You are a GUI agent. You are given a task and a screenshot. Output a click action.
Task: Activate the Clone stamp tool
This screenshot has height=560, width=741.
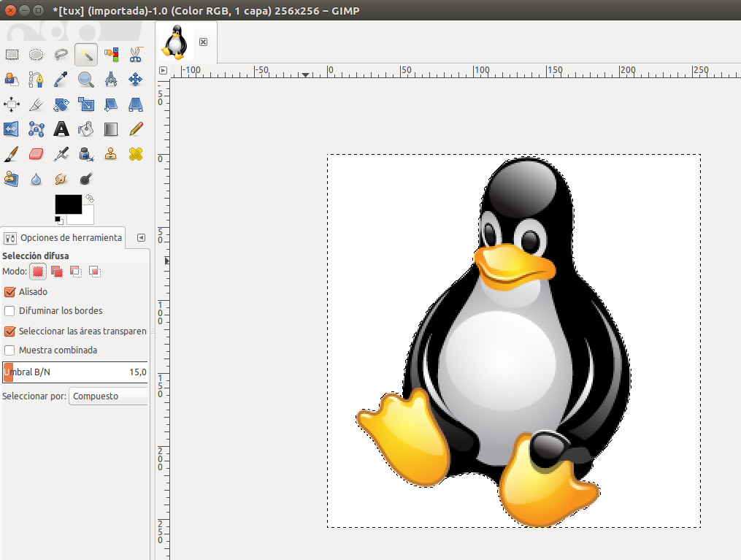[x=111, y=153]
